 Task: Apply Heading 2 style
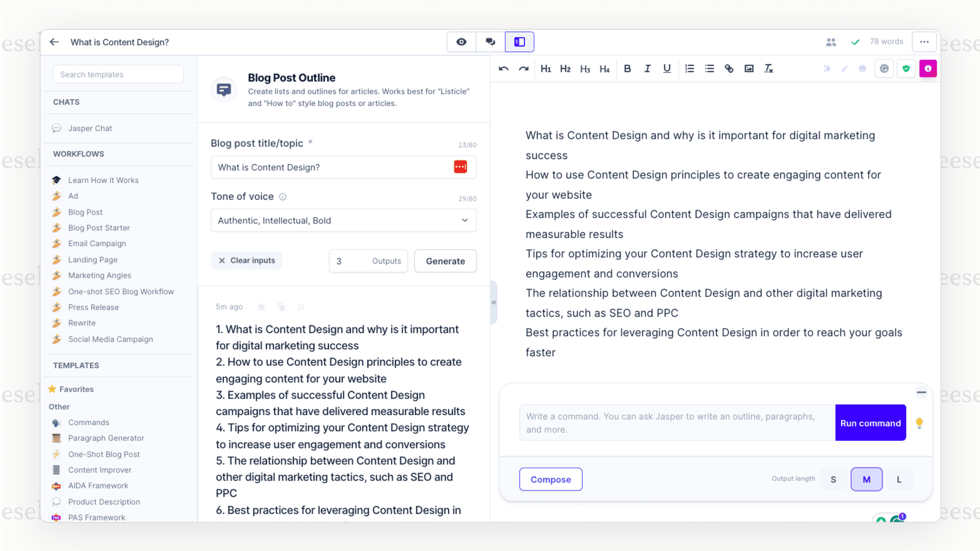coord(565,69)
